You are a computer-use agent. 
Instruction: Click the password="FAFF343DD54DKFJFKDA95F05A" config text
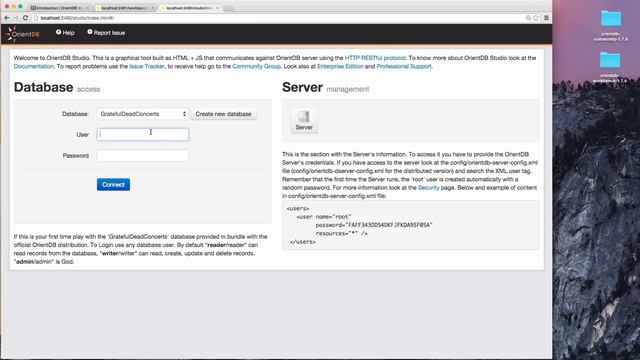point(373,225)
